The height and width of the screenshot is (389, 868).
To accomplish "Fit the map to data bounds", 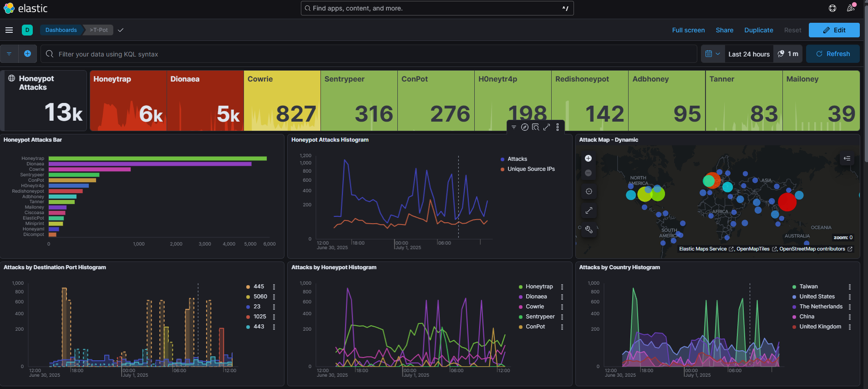I will pyautogui.click(x=589, y=191).
